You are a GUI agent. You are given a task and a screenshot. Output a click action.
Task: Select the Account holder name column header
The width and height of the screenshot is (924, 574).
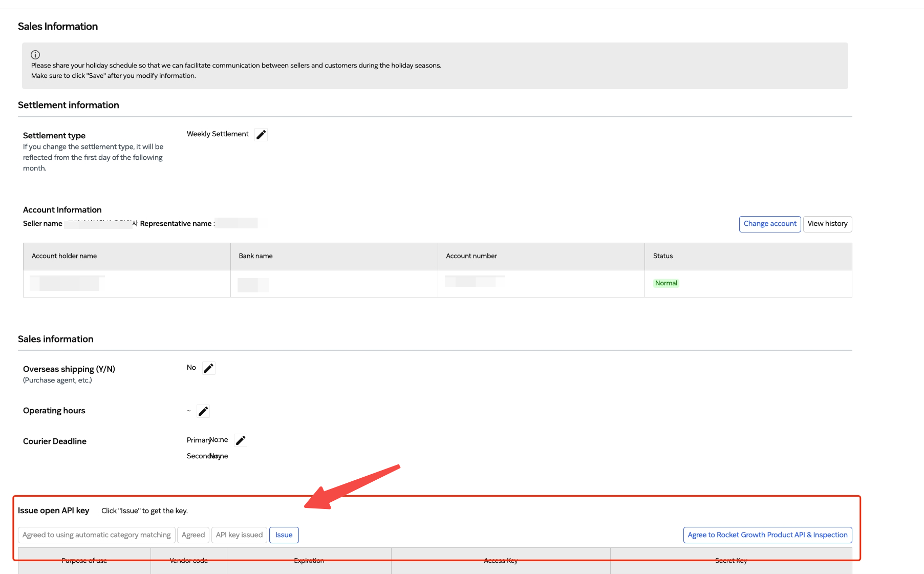65,256
